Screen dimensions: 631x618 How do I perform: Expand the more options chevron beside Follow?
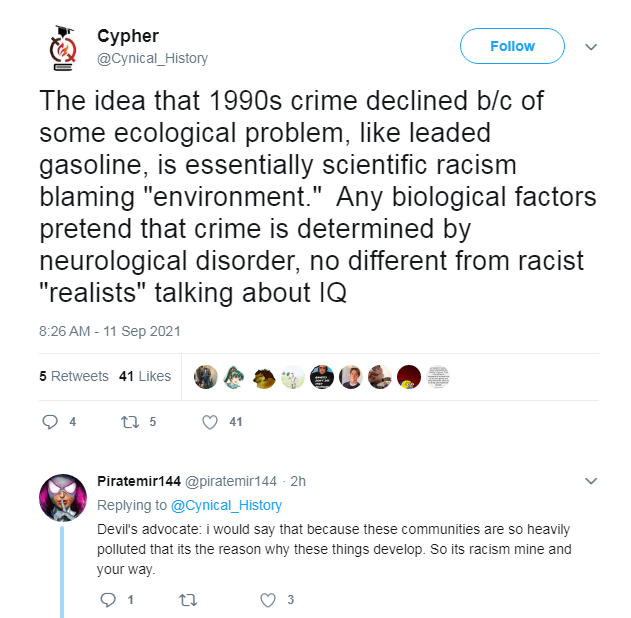tap(591, 47)
